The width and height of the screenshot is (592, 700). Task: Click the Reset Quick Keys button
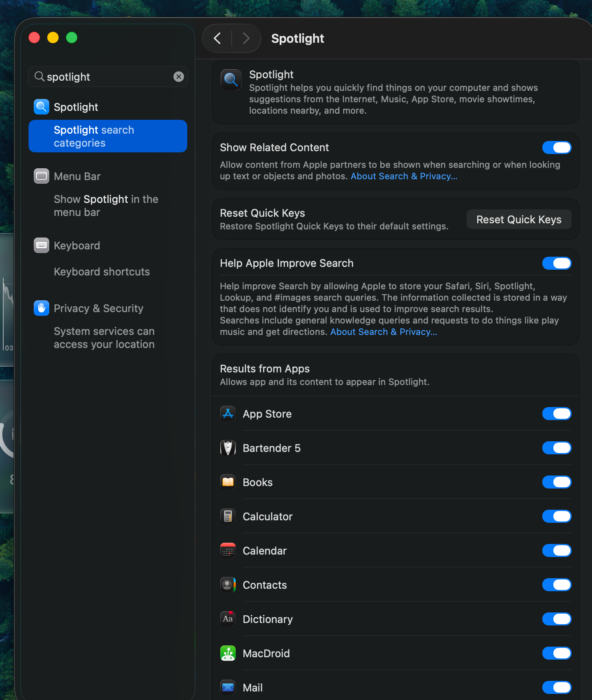point(519,220)
